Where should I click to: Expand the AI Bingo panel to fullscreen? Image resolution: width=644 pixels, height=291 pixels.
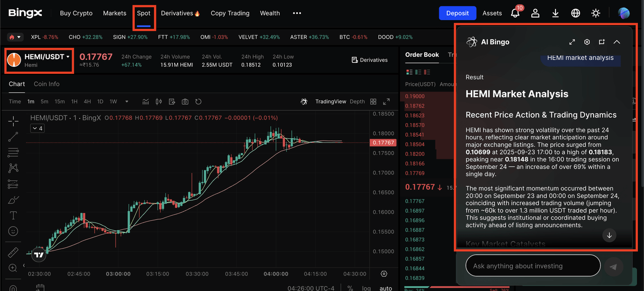(572, 42)
